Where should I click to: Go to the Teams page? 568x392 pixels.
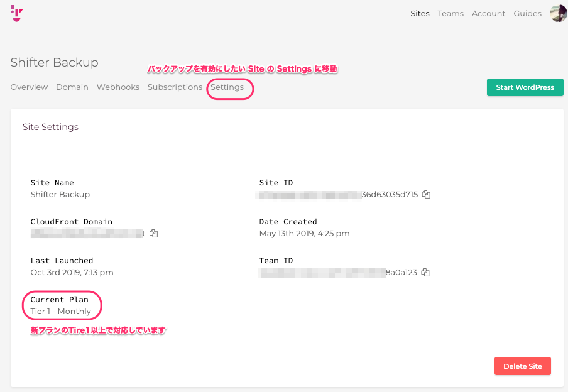pos(451,14)
